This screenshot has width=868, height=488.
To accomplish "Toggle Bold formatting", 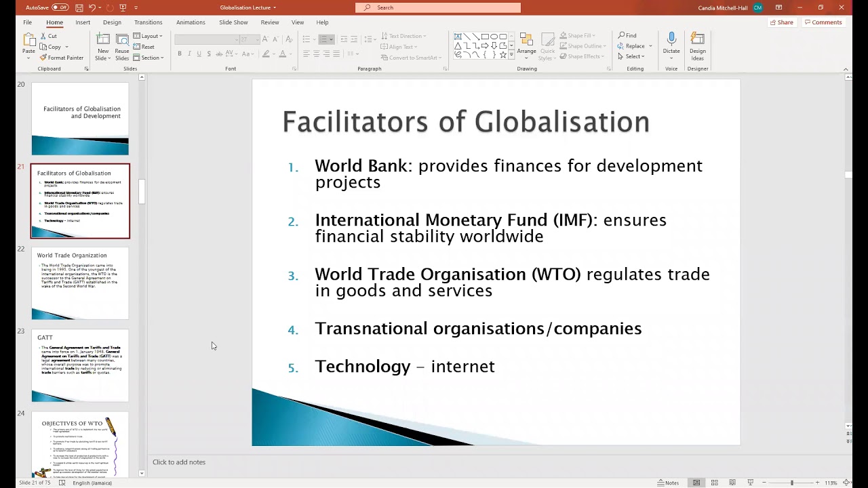I will click(x=180, y=54).
